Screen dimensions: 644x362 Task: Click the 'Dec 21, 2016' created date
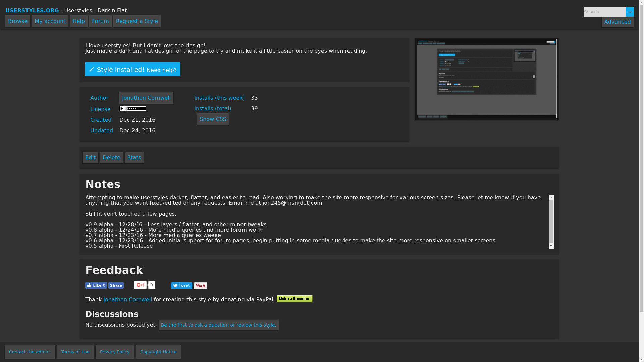(x=137, y=120)
